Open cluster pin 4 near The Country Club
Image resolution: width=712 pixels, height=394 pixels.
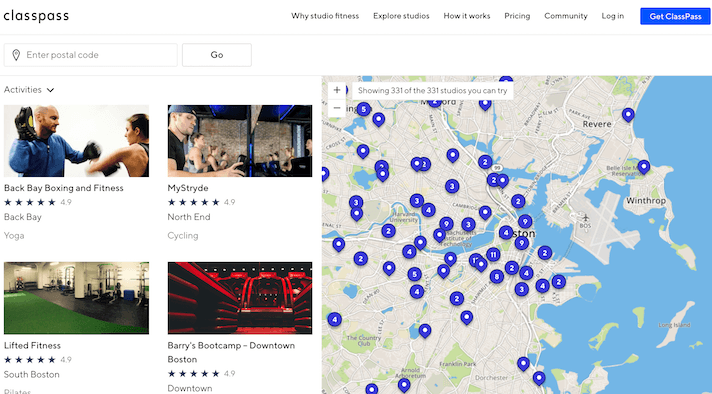[x=335, y=319]
